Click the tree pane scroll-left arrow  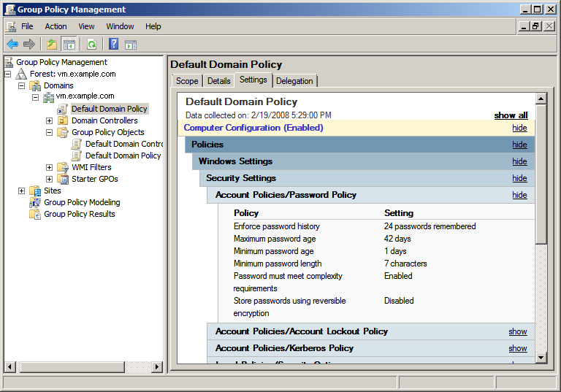(x=10, y=366)
